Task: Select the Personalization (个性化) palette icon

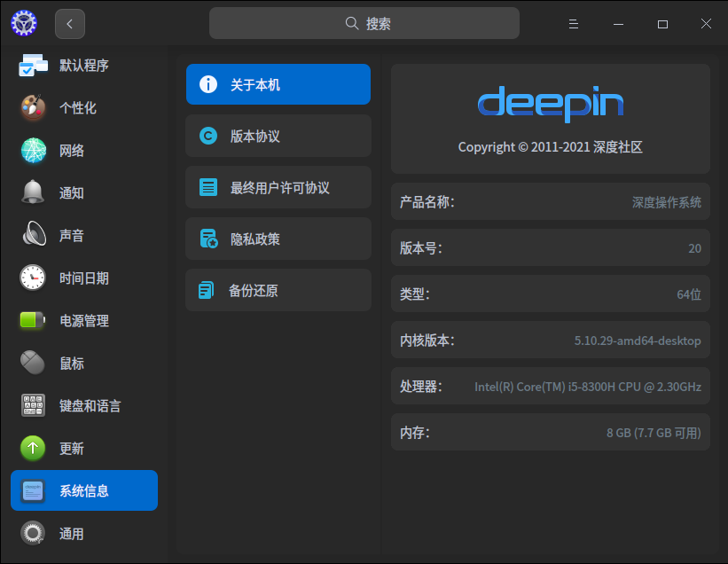Action: [x=33, y=108]
